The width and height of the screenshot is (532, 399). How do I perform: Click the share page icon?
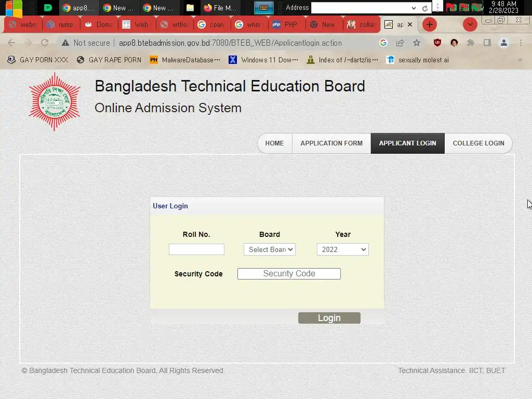[x=400, y=43]
